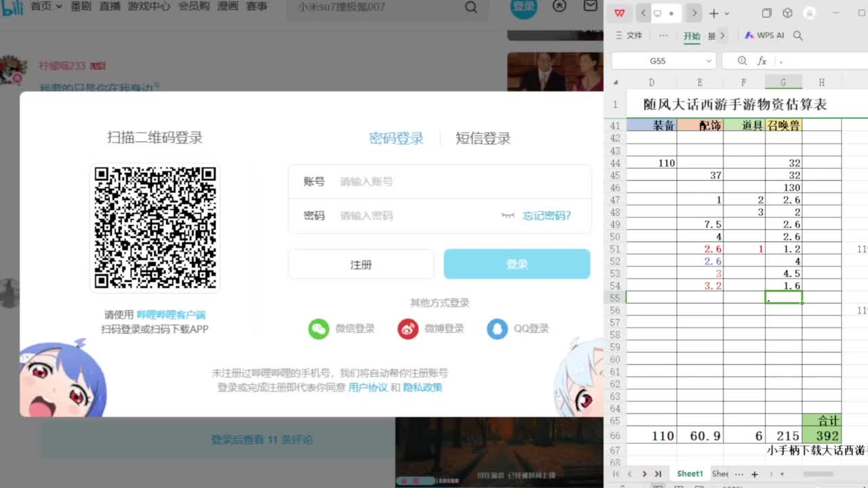Select Weibo login icon
The width and height of the screenshot is (868, 488).
click(407, 328)
